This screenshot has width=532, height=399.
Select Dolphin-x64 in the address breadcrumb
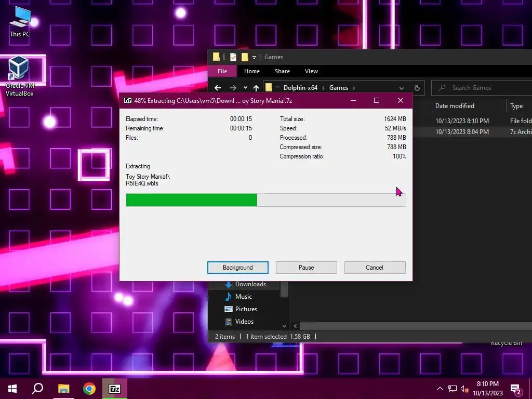[300, 88]
